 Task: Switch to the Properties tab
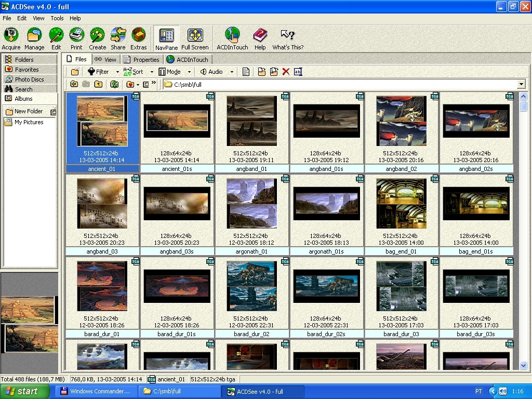(141, 59)
